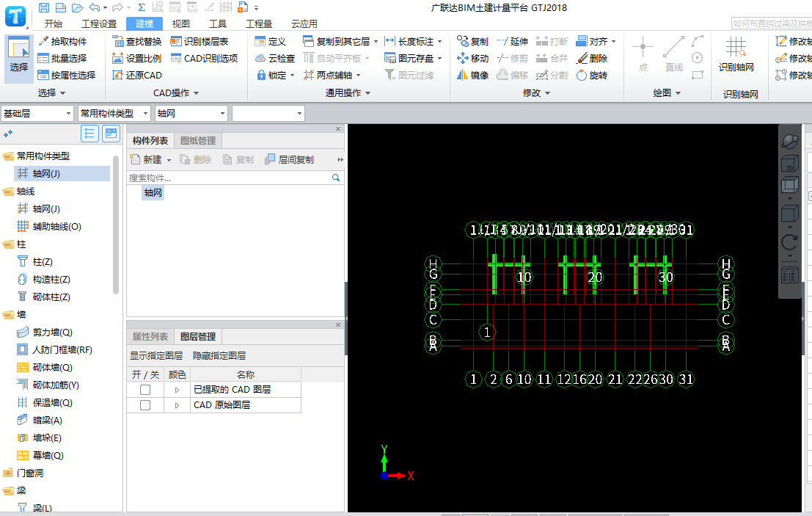Click 设置比例 set scale tool
Viewport: 812px width, 516px height.
[137, 58]
